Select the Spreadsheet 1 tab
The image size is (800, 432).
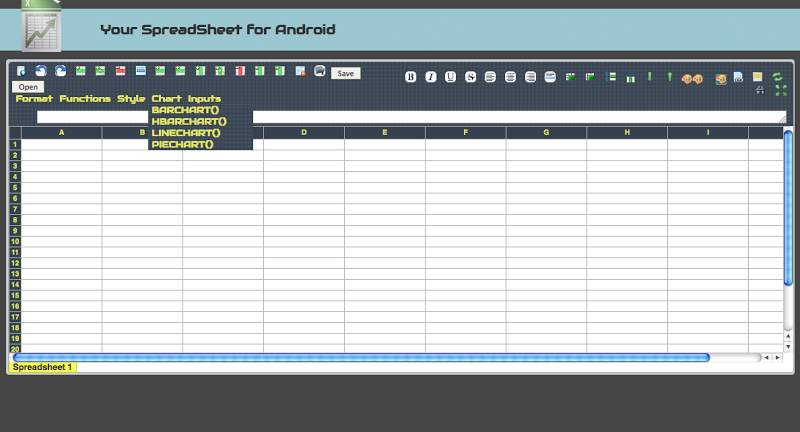pyautogui.click(x=43, y=367)
